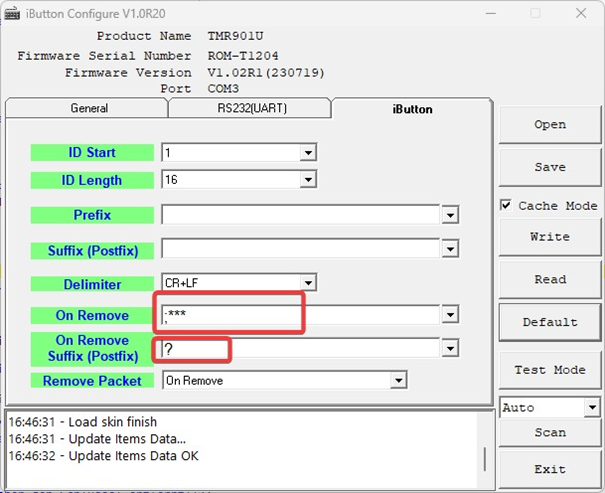The height and width of the screenshot is (493, 605).
Task: Switch to the RS232(UART) tab
Action: (x=249, y=109)
